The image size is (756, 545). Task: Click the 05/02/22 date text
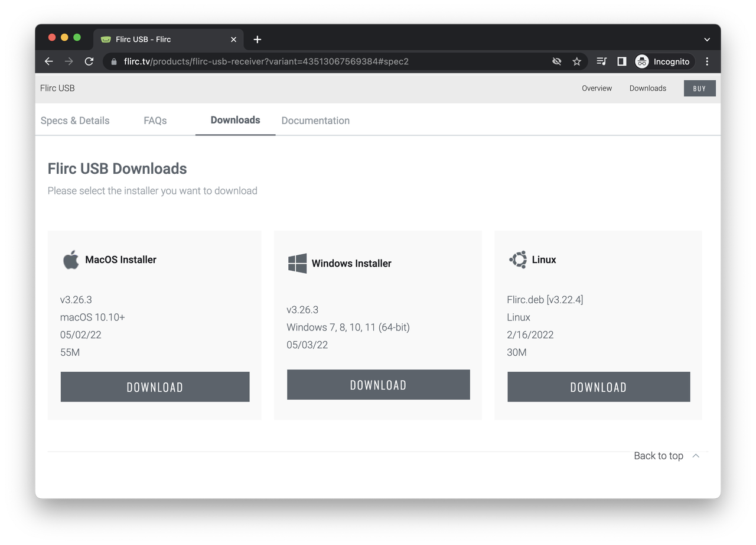[80, 335]
